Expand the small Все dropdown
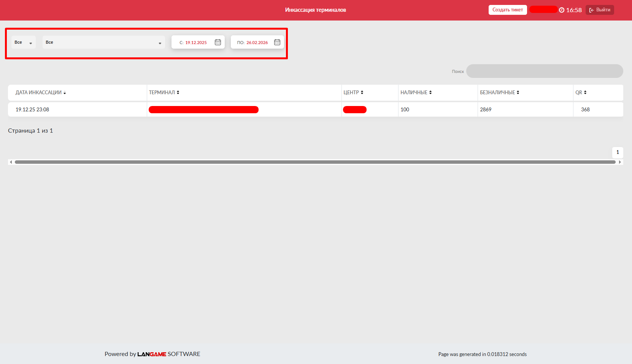The height and width of the screenshot is (364, 632). 24,42
